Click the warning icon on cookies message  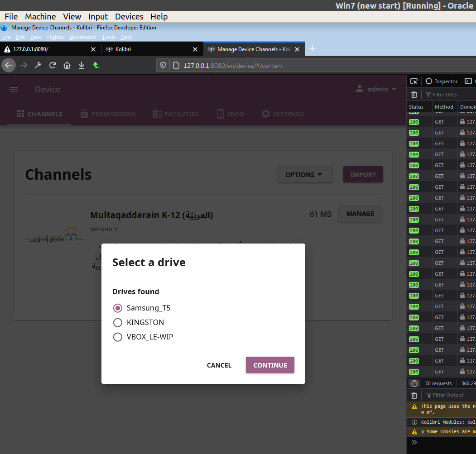[414, 431]
